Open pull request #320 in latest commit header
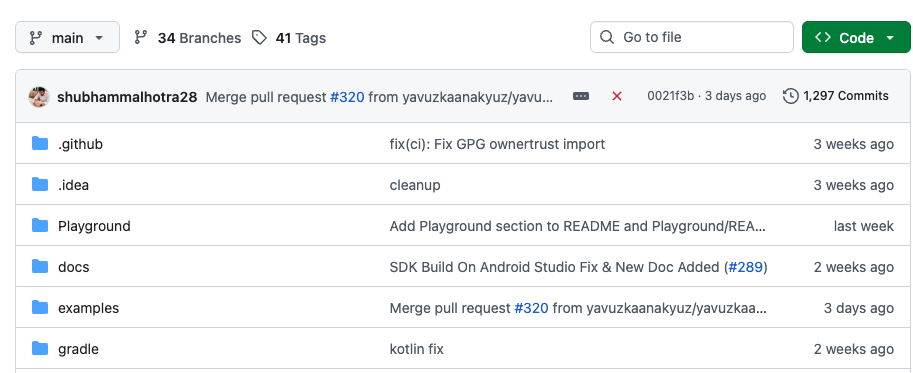Viewport: 913px width, 373px height. point(347,97)
